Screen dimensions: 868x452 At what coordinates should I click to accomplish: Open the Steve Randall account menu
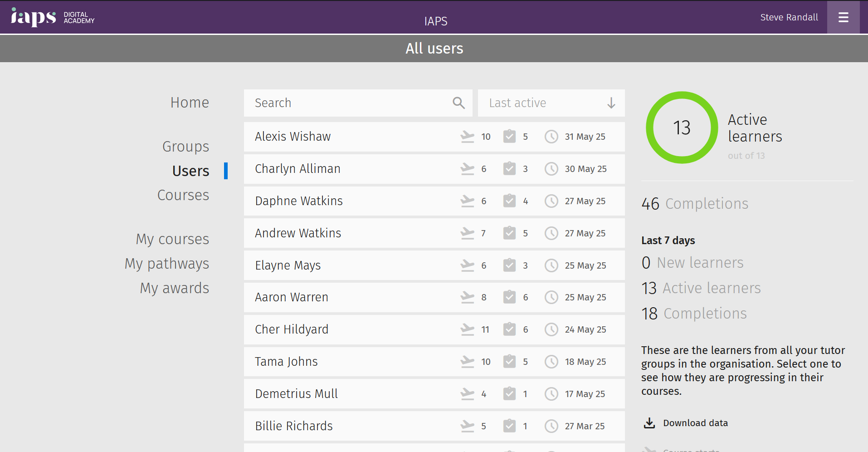[x=789, y=17]
